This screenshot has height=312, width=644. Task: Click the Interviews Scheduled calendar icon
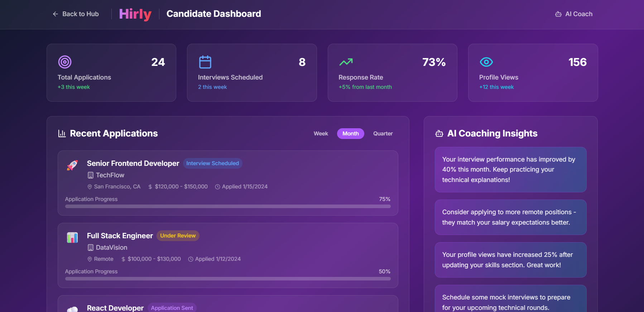point(205,62)
